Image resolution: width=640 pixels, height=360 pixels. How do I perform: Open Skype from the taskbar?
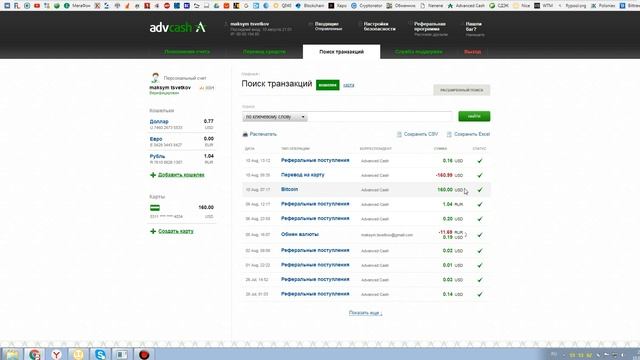[100, 354]
